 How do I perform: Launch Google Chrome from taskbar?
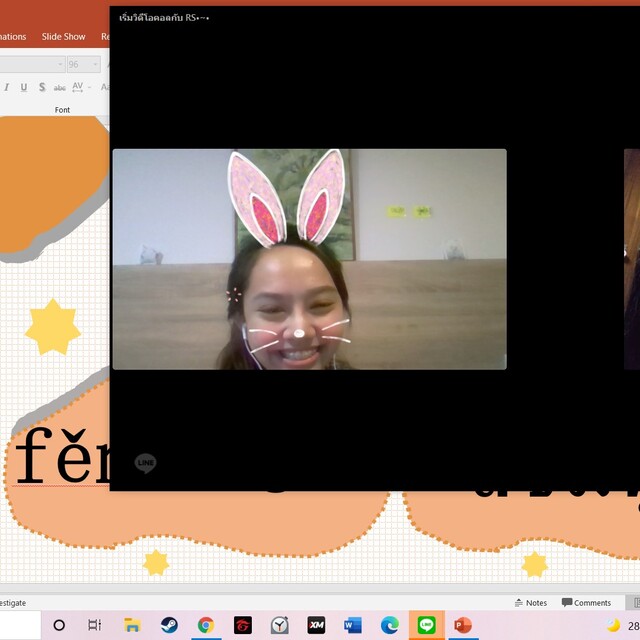[x=206, y=625]
